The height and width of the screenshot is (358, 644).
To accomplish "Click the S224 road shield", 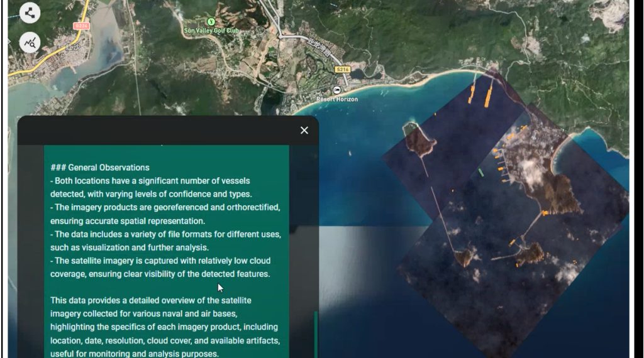I will [x=80, y=26].
